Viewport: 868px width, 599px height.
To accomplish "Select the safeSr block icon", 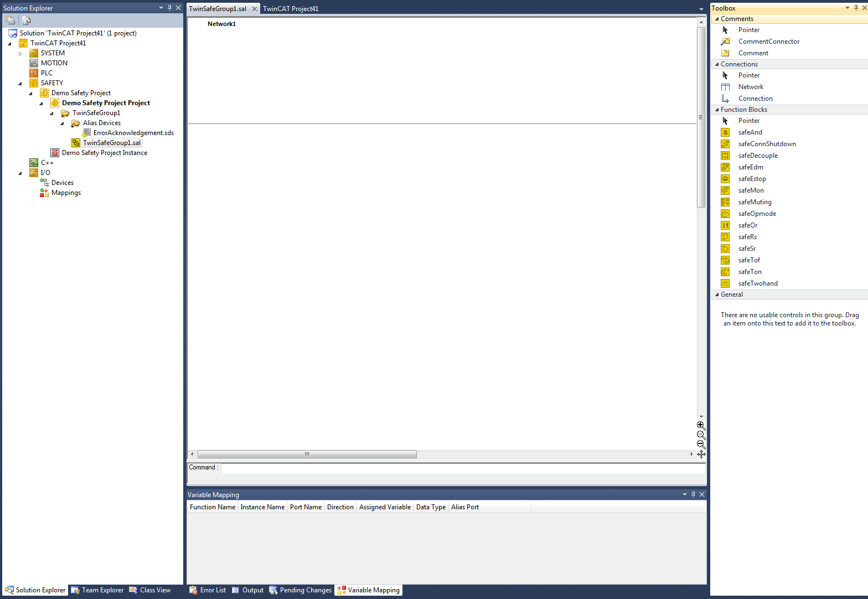I will (725, 249).
